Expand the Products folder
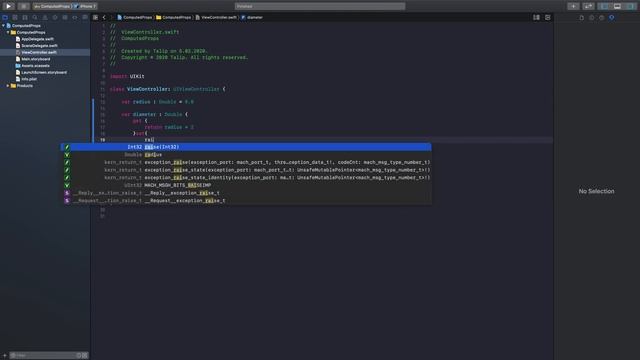This screenshot has height=360, width=640. click(8, 86)
